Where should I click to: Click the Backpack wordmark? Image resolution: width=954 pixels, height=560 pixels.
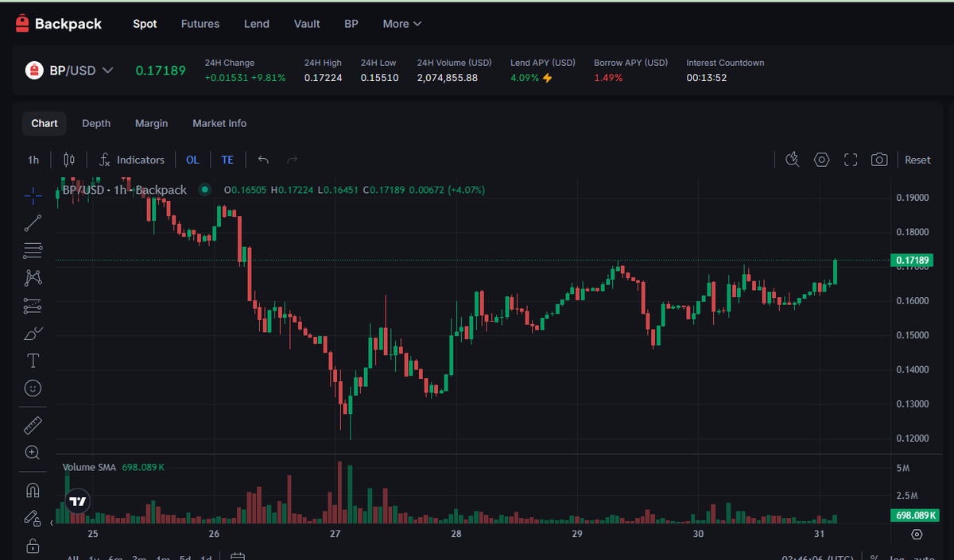(68, 24)
